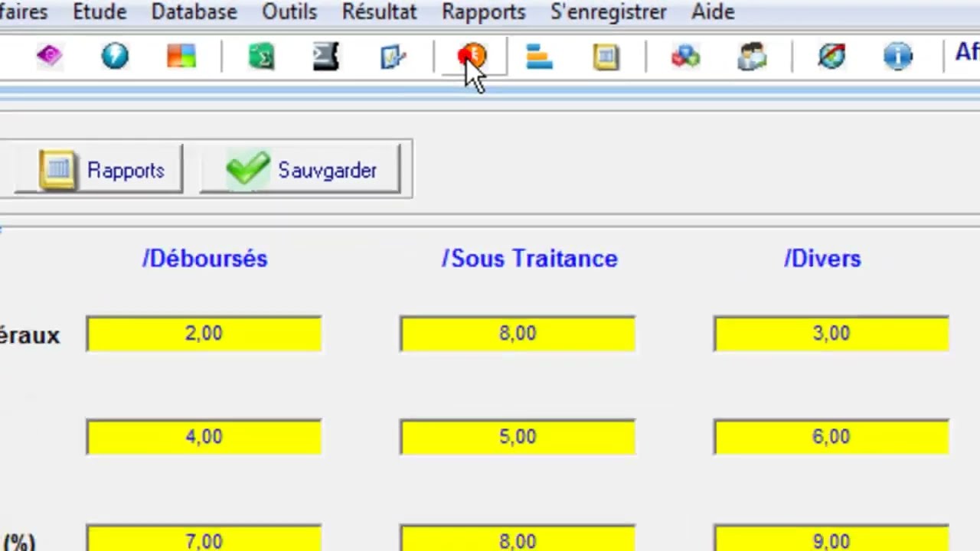Click the Rapports button with report icon
980x551 pixels.
click(98, 170)
